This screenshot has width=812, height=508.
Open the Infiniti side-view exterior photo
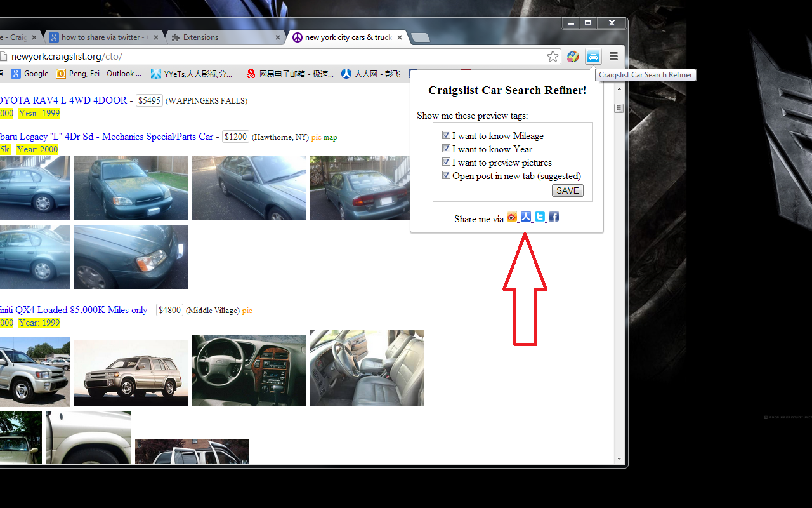[131, 373]
